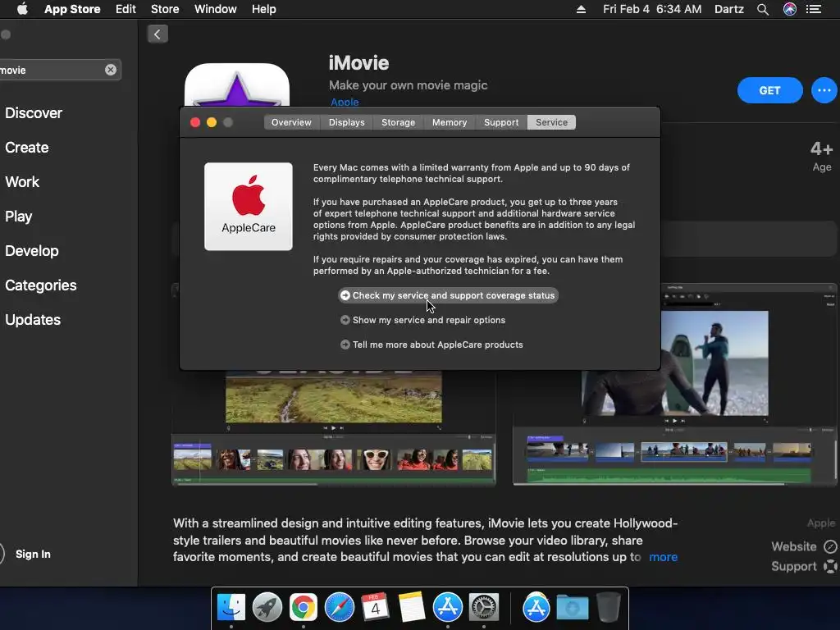Viewport: 840px width, 630px height.
Task: Open the Store menu
Action: click(165, 9)
